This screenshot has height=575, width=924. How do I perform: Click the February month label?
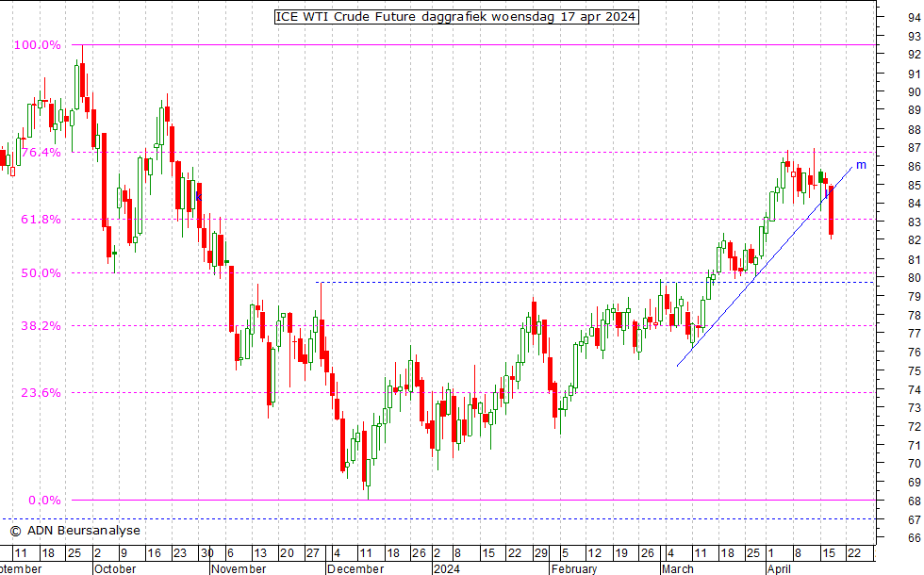tap(574, 569)
